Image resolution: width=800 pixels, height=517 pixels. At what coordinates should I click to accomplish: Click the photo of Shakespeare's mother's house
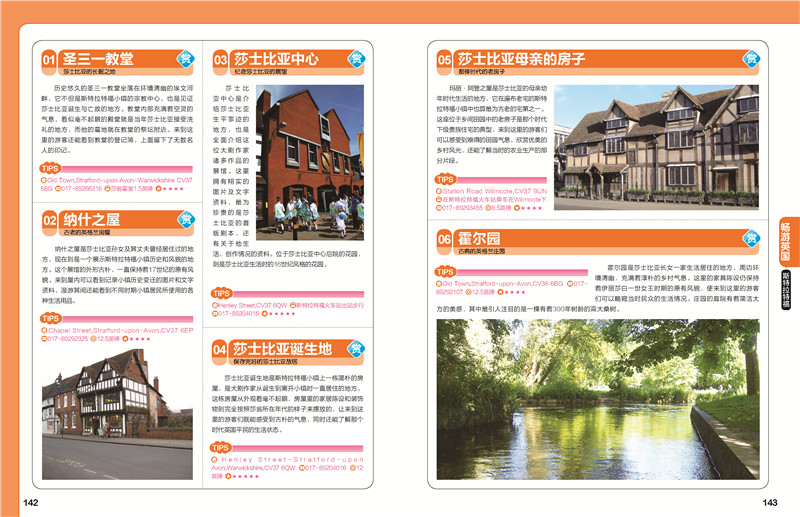[x=656, y=147]
